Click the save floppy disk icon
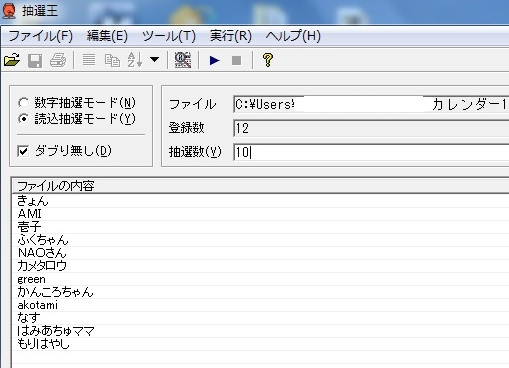Screen dimensions: 509x368 click(x=35, y=61)
